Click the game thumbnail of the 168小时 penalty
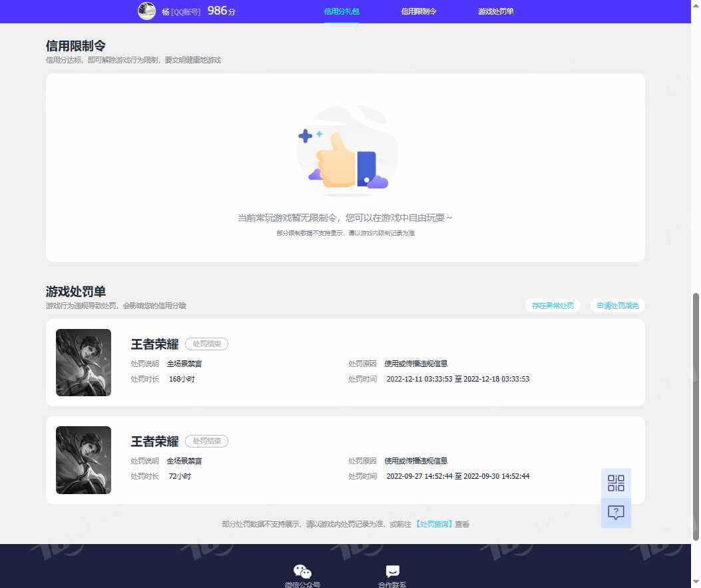This screenshot has height=588, width=701. pyautogui.click(x=84, y=363)
